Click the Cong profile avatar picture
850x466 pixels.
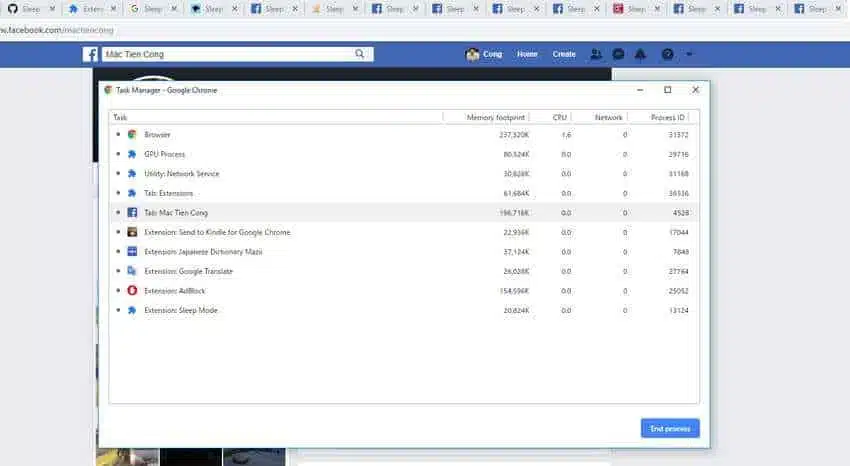[472, 54]
